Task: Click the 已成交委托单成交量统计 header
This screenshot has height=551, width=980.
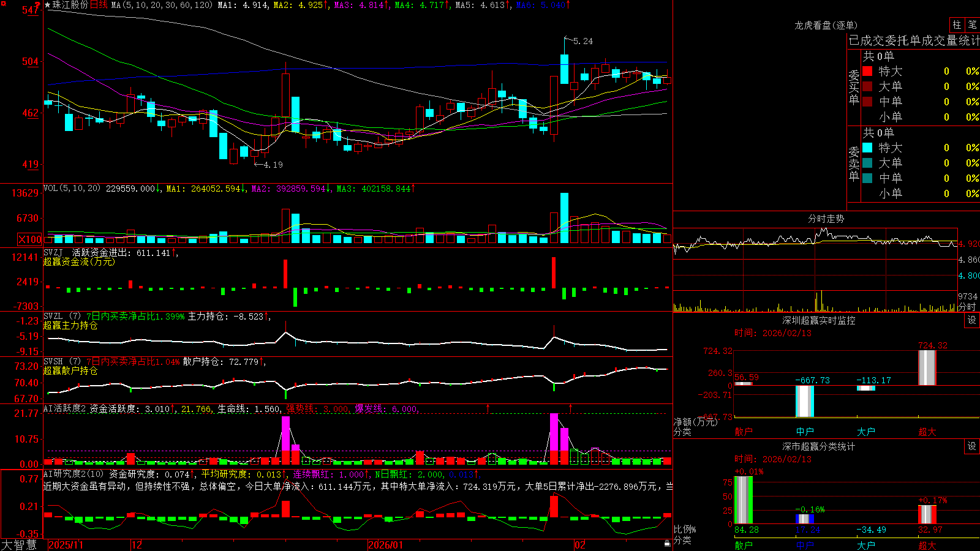Action: coord(914,40)
